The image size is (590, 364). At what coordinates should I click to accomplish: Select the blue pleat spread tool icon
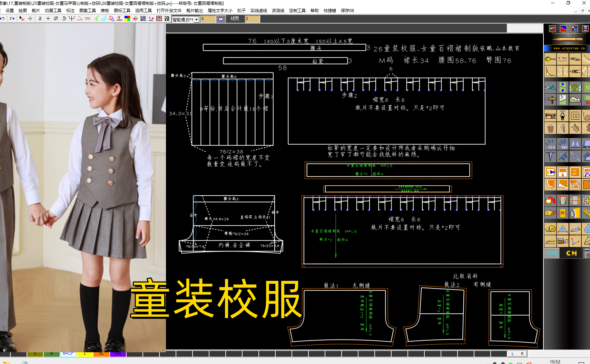pos(550,144)
